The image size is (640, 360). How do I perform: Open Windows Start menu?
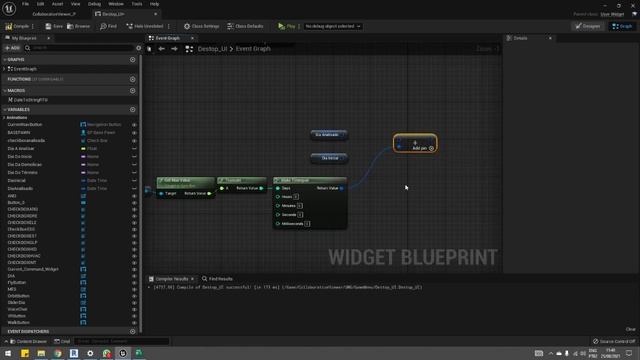8,353
